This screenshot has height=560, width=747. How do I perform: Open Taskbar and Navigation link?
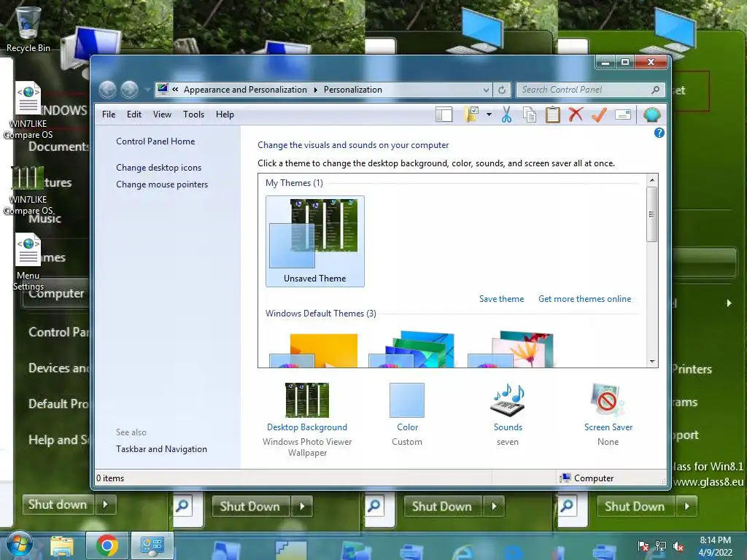pyautogui.click(x=161, y=449)
